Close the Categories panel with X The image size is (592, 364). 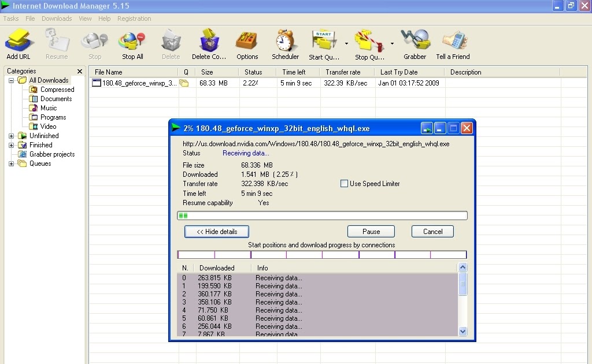click(x=80, y=71)
